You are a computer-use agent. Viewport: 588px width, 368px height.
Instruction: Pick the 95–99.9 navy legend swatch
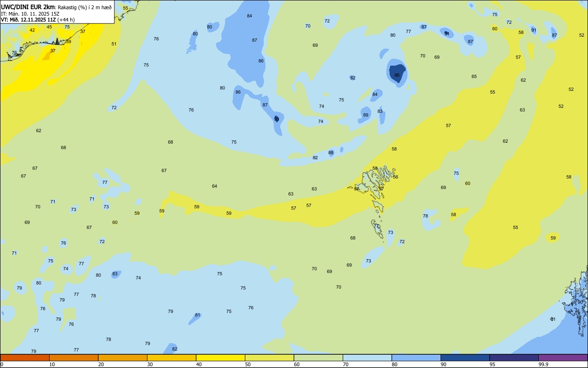(514, 357)
